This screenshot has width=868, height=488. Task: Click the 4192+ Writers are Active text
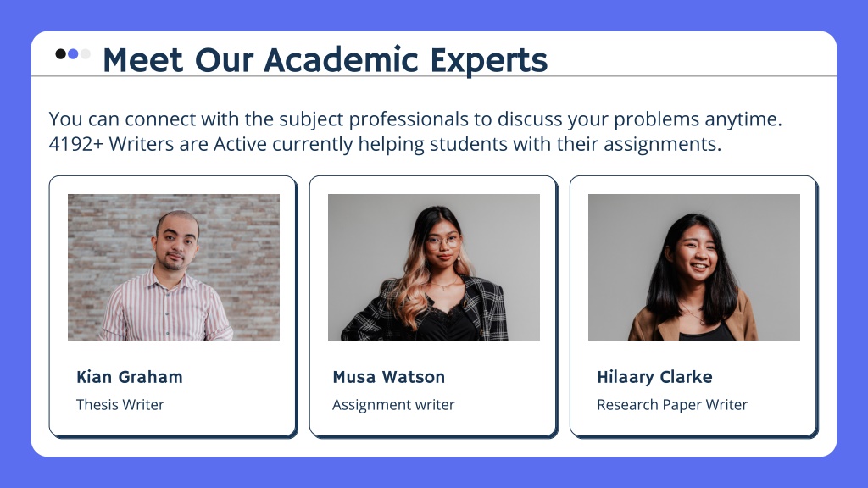(x=159, y=144)
